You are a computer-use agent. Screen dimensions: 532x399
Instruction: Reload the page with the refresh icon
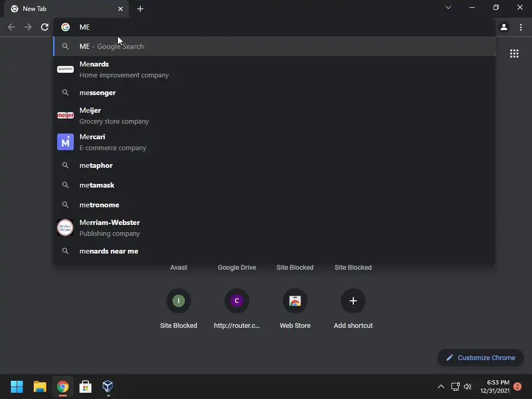click(45, 27)
